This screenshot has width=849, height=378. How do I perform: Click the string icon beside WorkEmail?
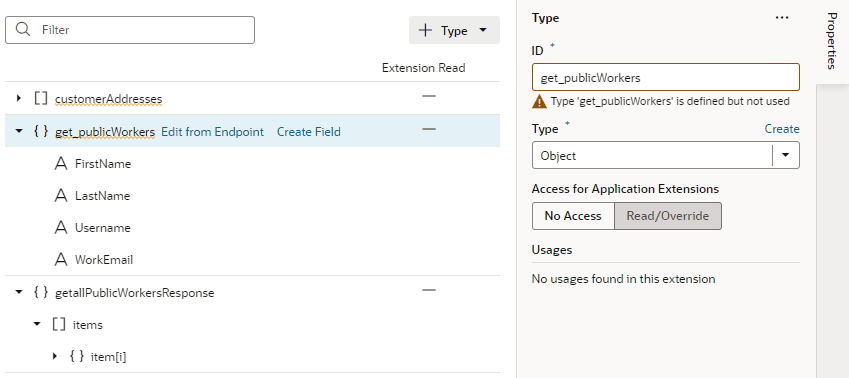61,259
